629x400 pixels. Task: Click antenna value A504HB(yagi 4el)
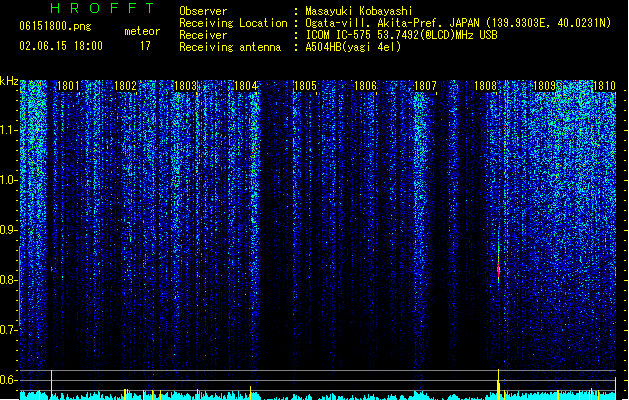click(x=353, y=47)
